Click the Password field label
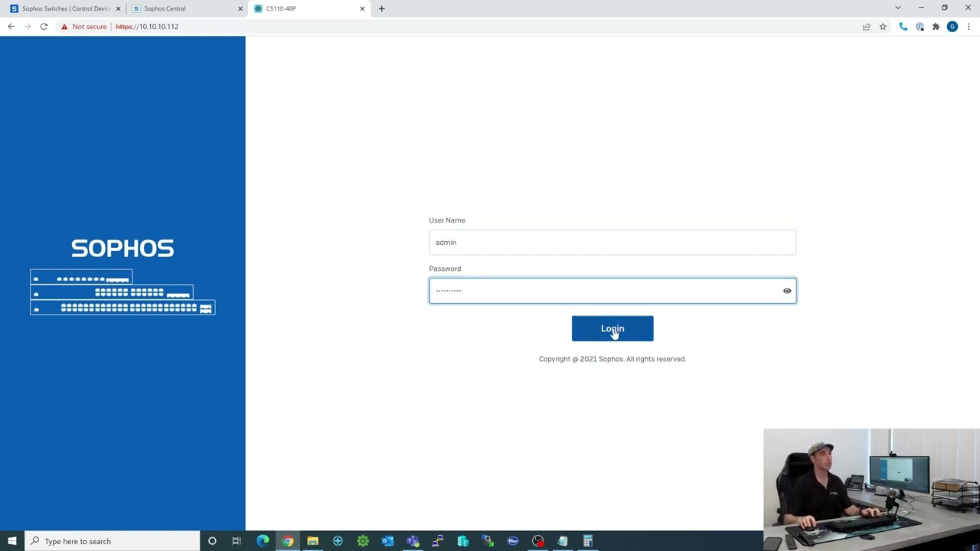This screenshot has height=551, width=980. point(445,269)
